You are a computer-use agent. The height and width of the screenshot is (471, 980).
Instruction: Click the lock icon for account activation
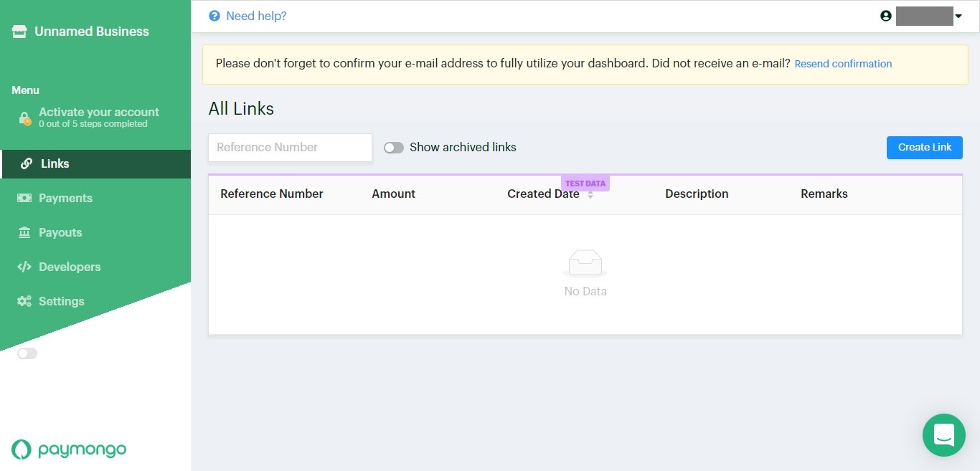[x=24, y=118]
